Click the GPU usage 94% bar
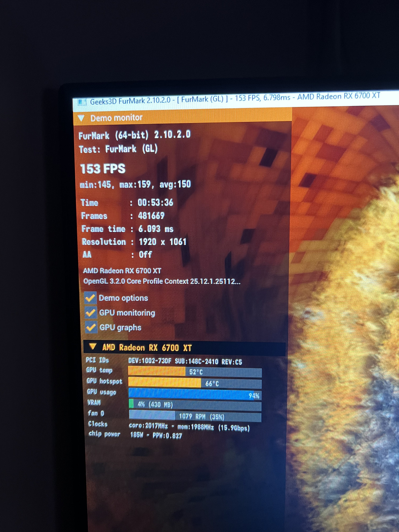The width and height of the screenshot is (399, 532). click(195, 394)
